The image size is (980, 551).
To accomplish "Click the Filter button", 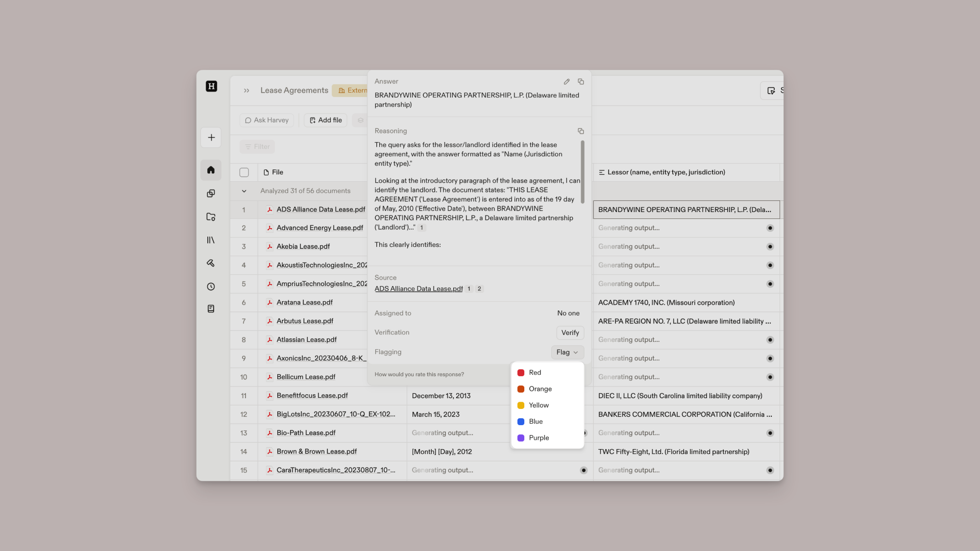I will pos(257,146).
